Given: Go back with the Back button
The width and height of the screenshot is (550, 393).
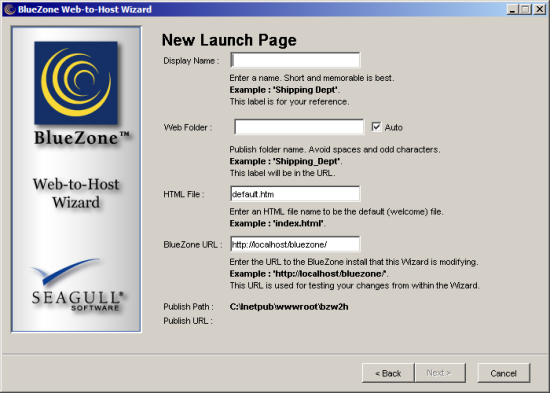Looking at the screenshot, I should click(388, 373).
